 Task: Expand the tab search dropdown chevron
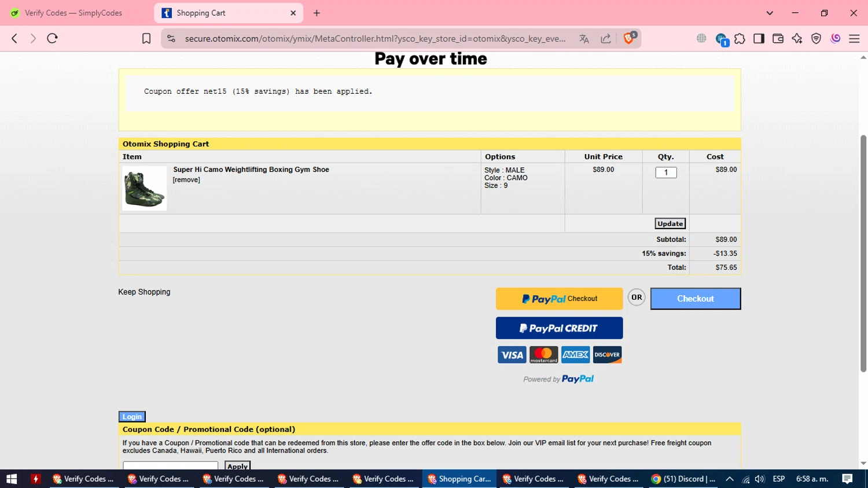tap(770, 13)
